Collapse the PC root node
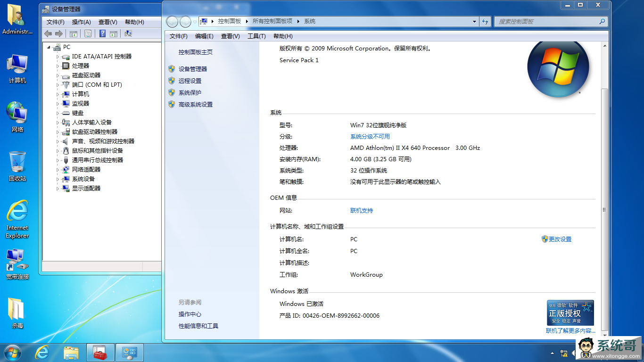This screenshot has width=644, height=362. [49, 47]
